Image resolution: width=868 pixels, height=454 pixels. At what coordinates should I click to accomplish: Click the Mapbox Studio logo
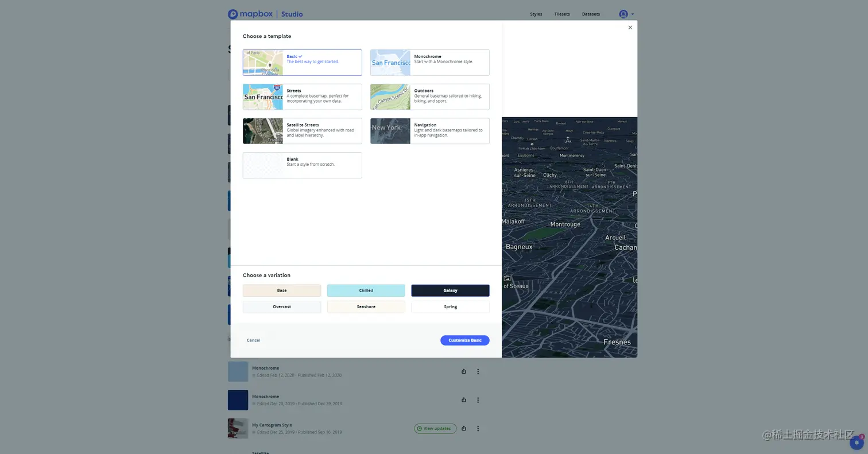(265, 14)
